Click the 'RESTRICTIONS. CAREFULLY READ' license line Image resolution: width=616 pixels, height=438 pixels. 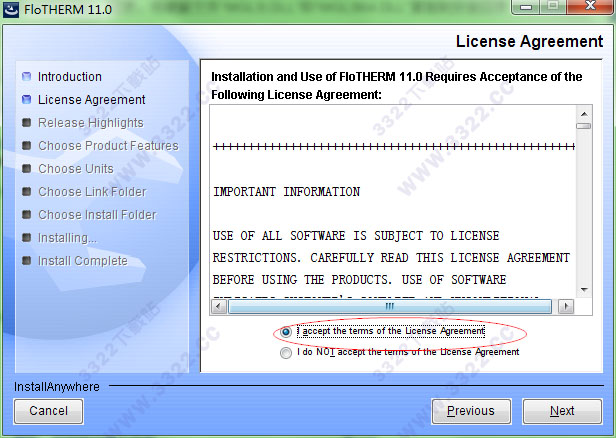[x=391, y=258]
